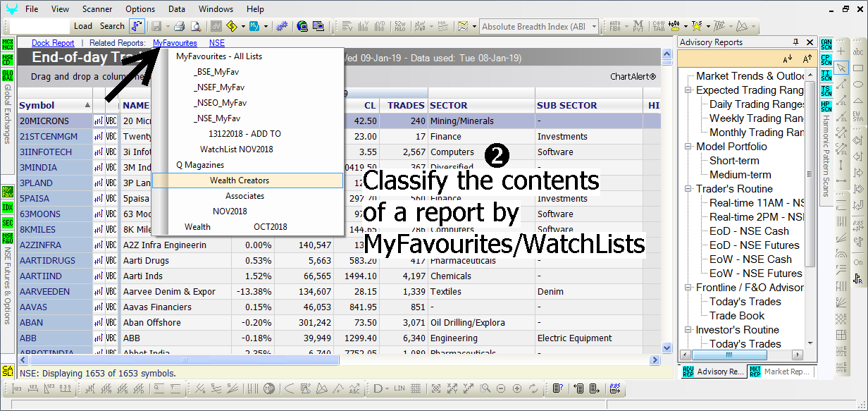The width and height of the screenshot is (868, 411).
Task: Open the Trade Book item
Action: (737, 316)
